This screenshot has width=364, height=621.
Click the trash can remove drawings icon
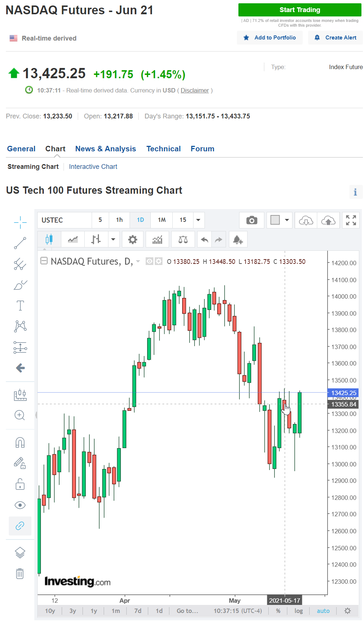click(x=20, y=573)
